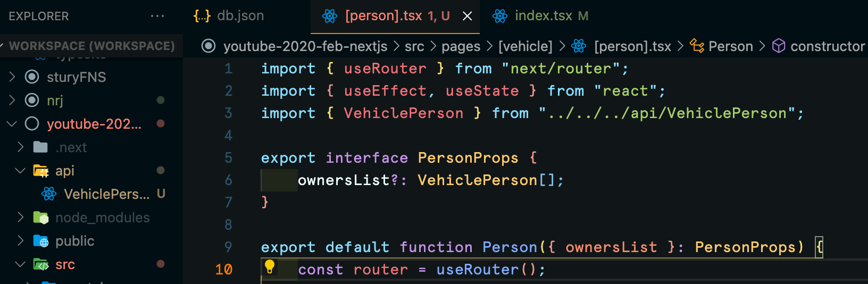The image size is (868, 284).
Task: Click the React icon on index.tsx tab
Action: pyautogui.click(x=500, y=16)
